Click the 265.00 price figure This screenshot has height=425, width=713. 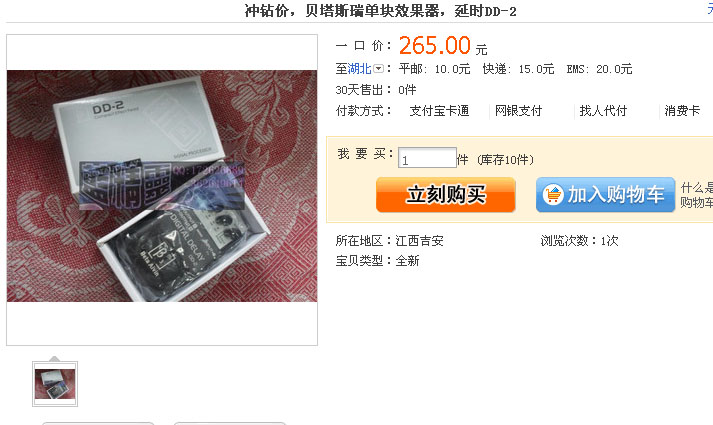pos(435,45)
